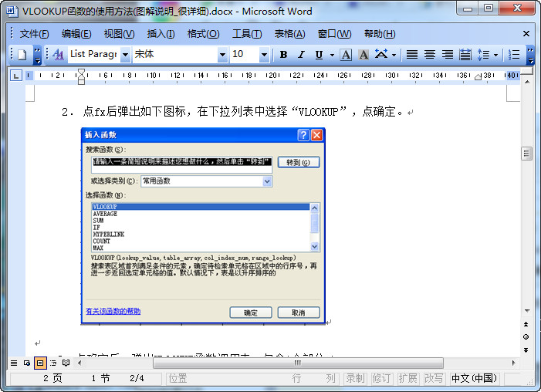Click 确定 button in pictured dialog
The image size is (541, 392).
(251, 313)
